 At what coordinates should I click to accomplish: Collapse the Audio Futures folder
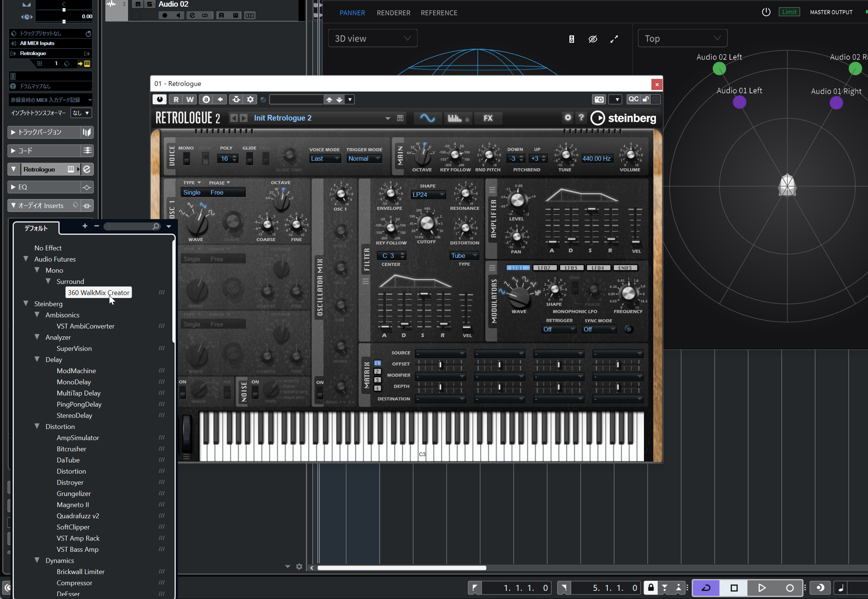click(x=26, y=259)
